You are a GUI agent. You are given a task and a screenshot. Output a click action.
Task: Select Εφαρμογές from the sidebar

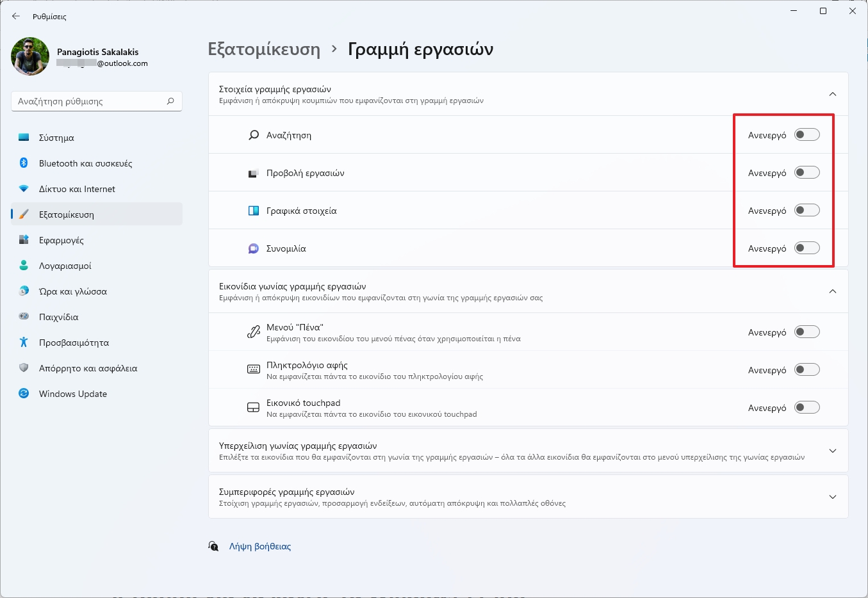coord(61,240)
